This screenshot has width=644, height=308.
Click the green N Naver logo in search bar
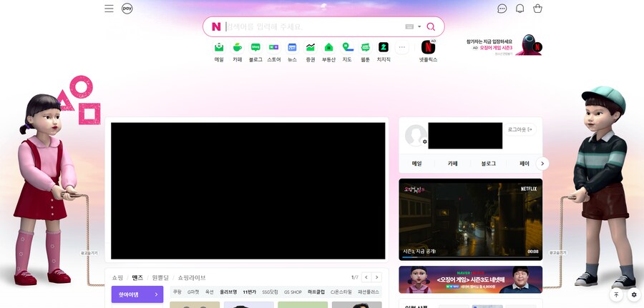pos(216,26)
